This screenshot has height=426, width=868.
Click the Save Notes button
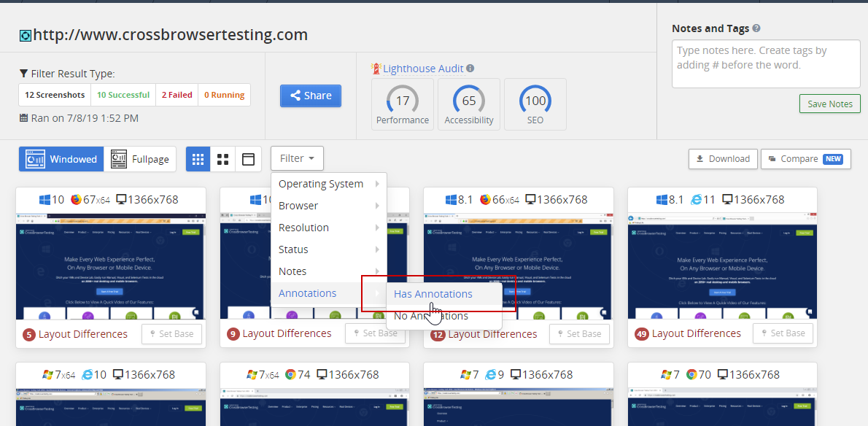pyautogui.click(x=830, y=104)
